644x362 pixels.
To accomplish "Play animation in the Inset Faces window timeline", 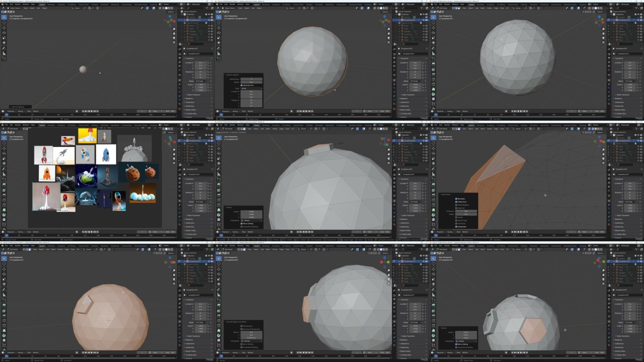I will click(x=521, y=232).
